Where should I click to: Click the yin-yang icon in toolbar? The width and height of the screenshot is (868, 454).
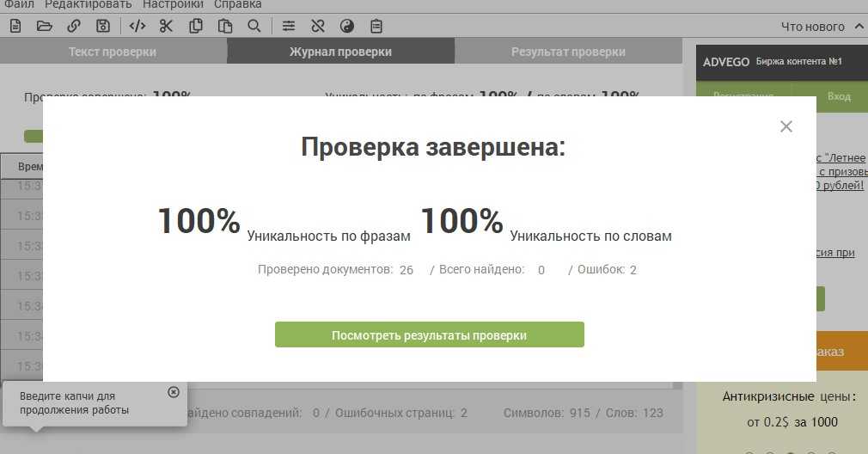coord(347,26)
